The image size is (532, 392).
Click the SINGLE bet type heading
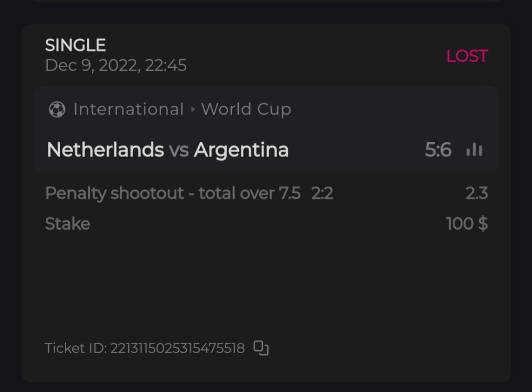[x=76, y=45]
